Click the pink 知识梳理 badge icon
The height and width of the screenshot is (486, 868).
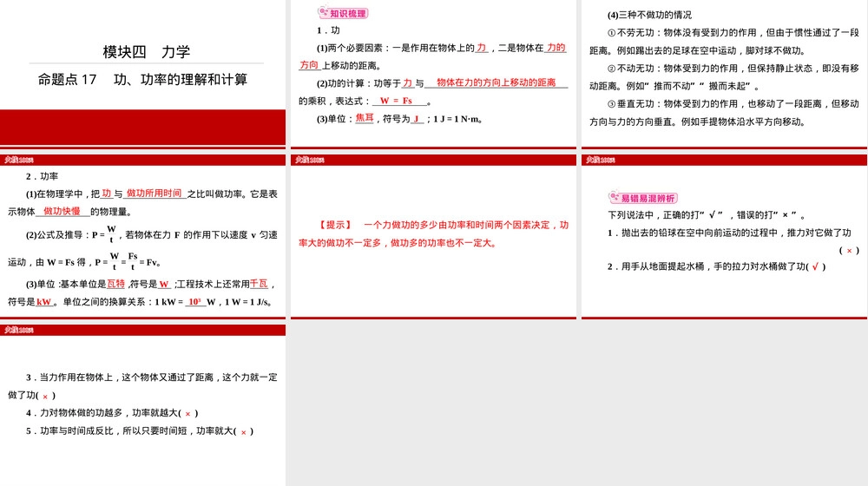(x=343, y=13)
